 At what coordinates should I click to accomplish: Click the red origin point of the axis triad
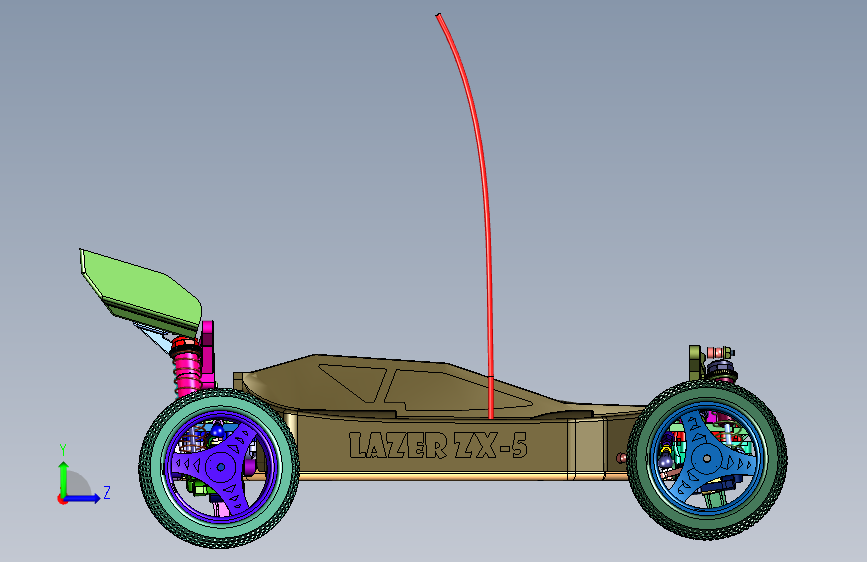62,499
